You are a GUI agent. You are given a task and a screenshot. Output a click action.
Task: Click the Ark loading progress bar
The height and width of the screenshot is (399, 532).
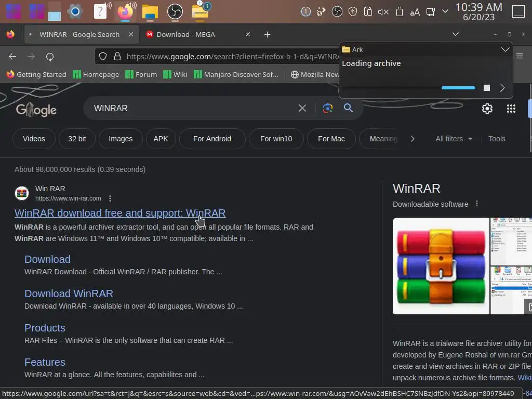pyautogui.click(x=409, y=88)
